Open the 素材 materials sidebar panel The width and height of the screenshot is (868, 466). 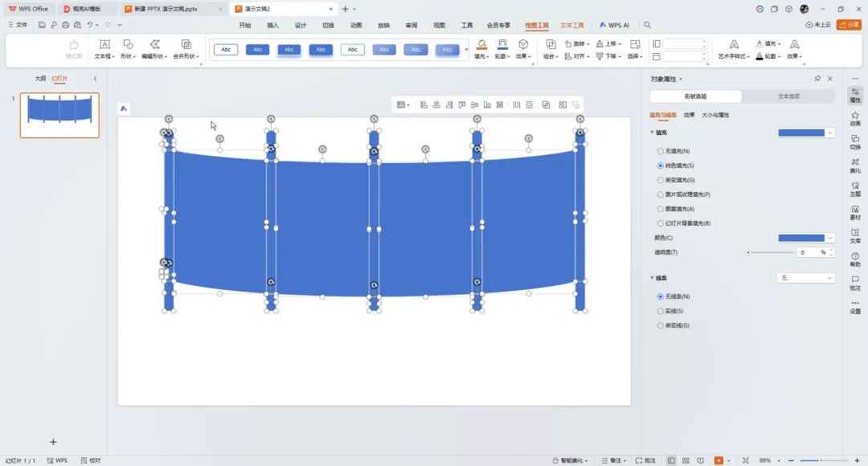[x=855, y=213]
